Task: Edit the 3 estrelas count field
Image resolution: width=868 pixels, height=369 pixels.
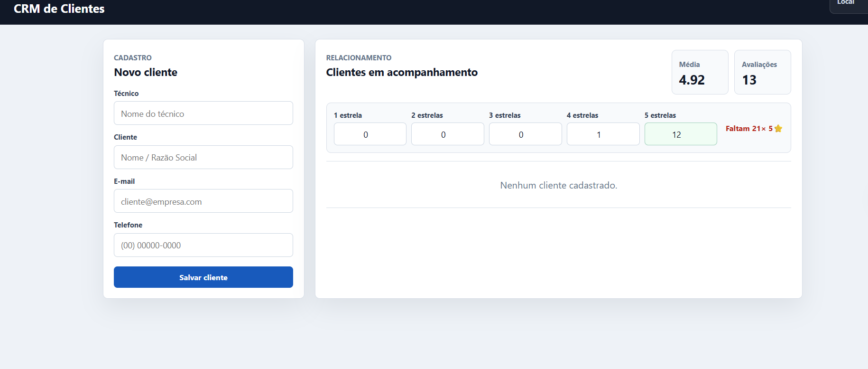Action: [525, 134]
